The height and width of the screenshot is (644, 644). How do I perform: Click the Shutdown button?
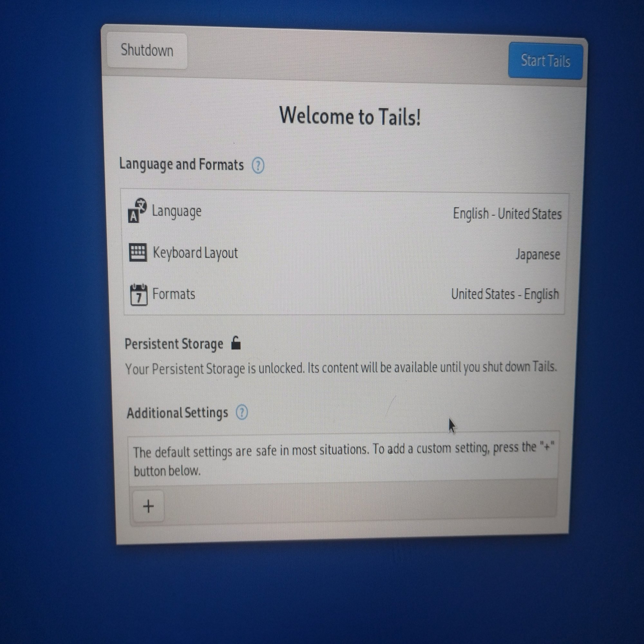point(147,51)
